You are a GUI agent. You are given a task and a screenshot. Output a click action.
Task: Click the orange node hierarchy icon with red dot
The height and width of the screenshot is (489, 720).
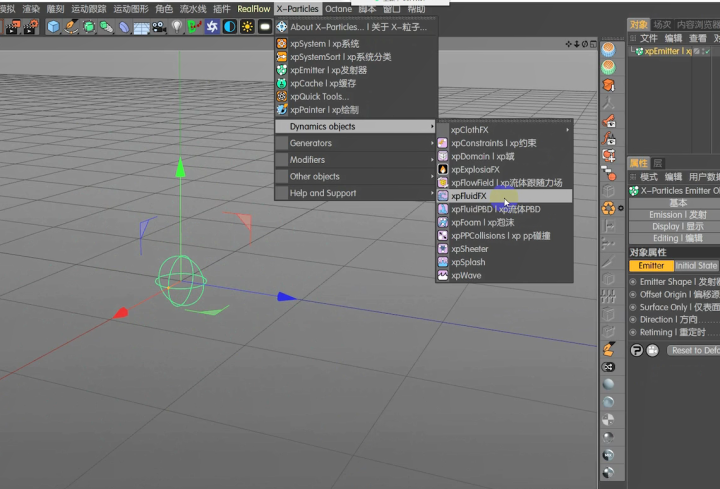(x=608, y=174)
